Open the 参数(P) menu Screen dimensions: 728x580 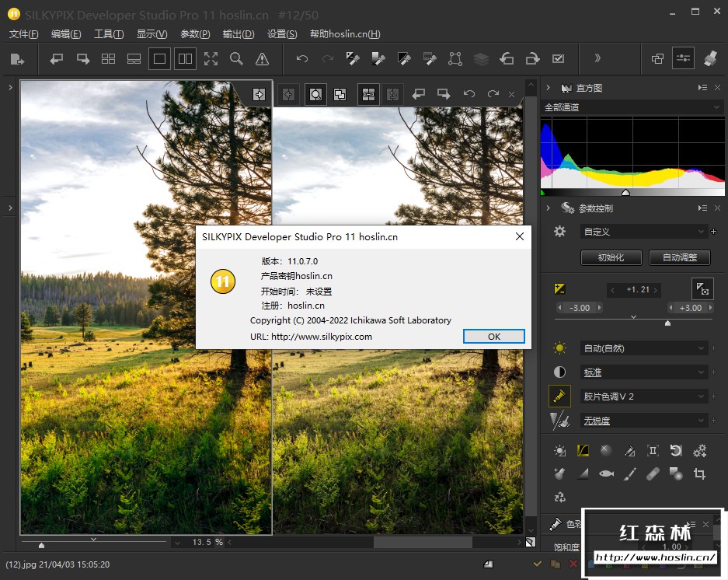point(195,34)
